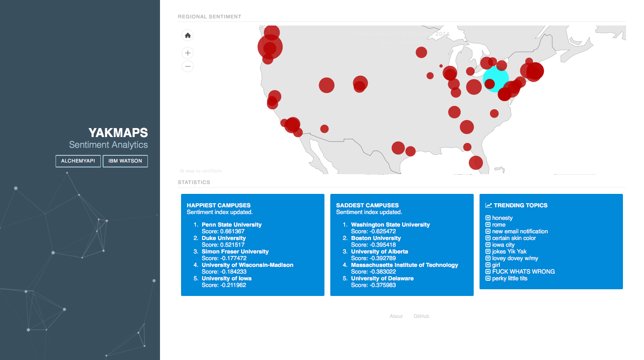Select the cyan highlighted bubble on the map
This screenshot has width=644, height=360.
pyautogui.click(x=496, y=79)
